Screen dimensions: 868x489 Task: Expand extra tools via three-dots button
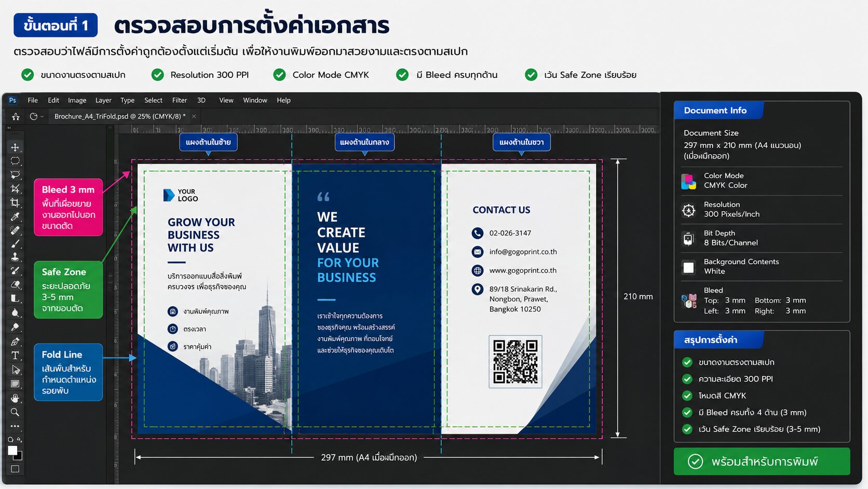(15, 426)
